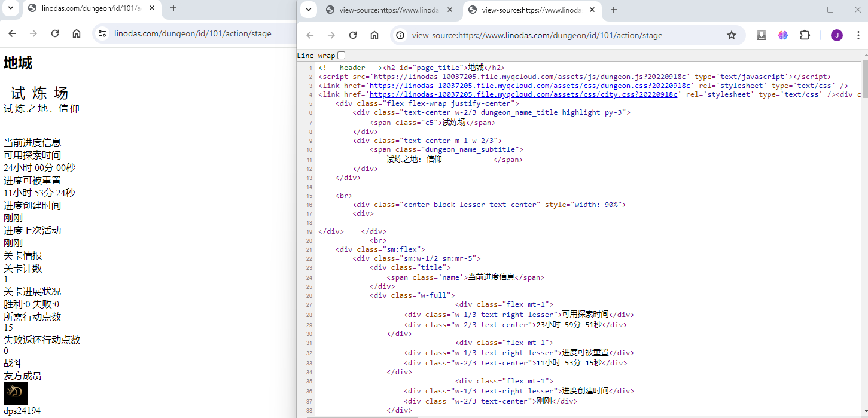Close the active second view-source tab
868x418 pixels.
pos(592,10)
